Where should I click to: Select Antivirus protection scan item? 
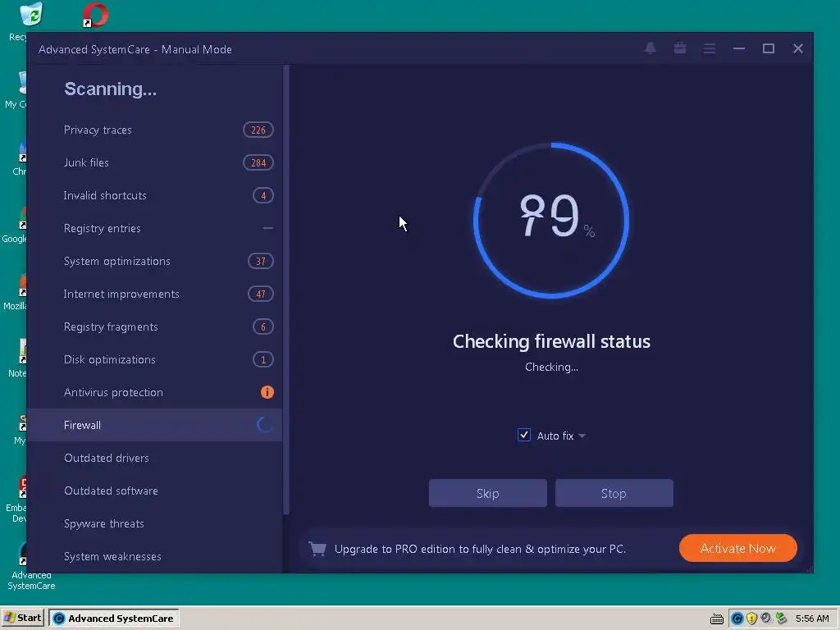coord(154,392)
